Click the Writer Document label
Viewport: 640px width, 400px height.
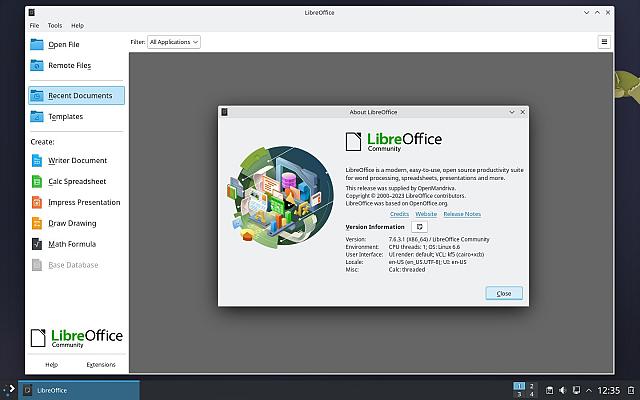[x=78, y=160]
